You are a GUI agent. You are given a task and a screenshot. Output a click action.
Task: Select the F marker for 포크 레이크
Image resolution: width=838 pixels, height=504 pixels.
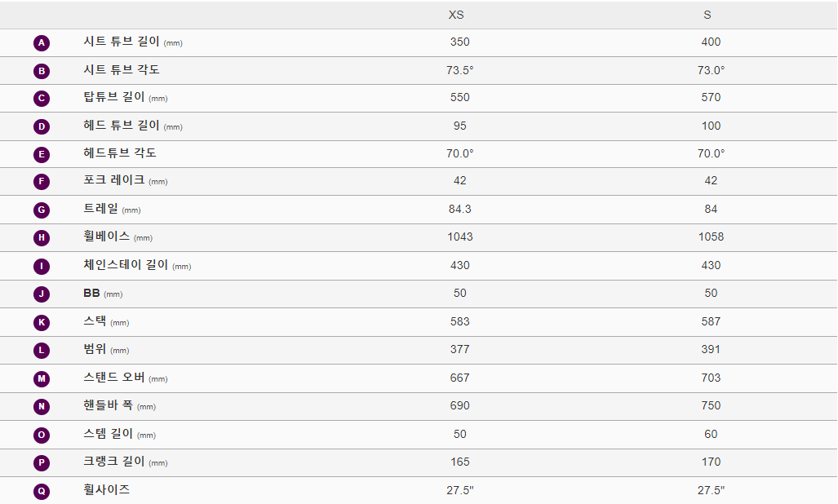42,182
